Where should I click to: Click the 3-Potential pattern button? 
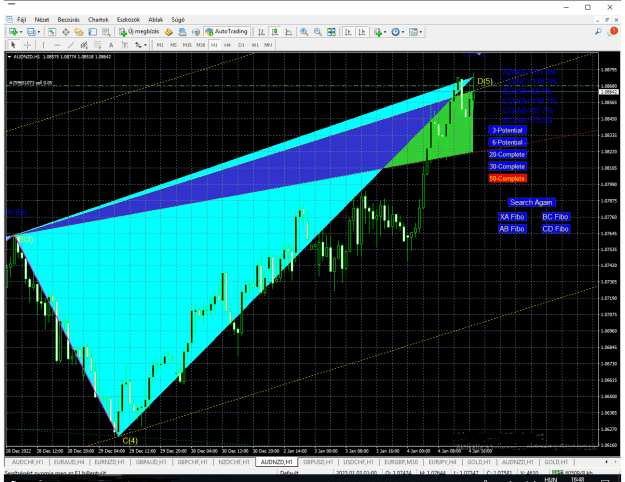click(507, 130)
